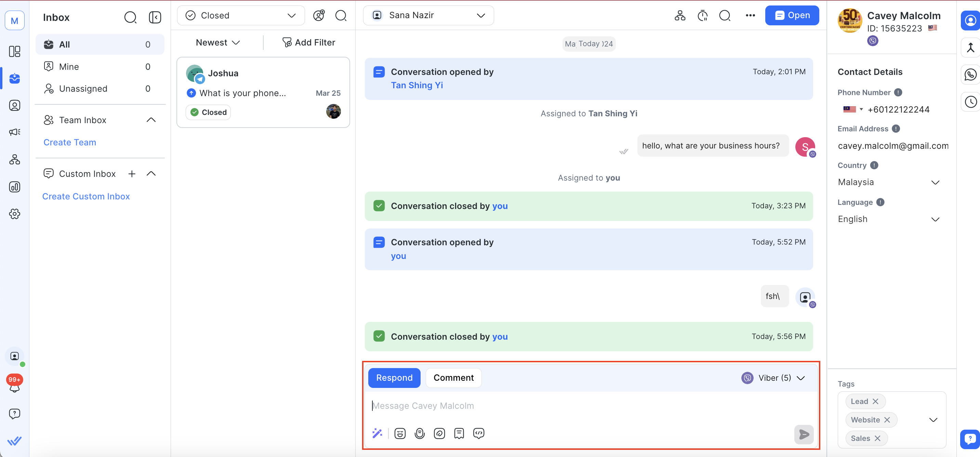980x457 pixels.
Task: Click the voice message microphone icon
Action: pos(420,433)
